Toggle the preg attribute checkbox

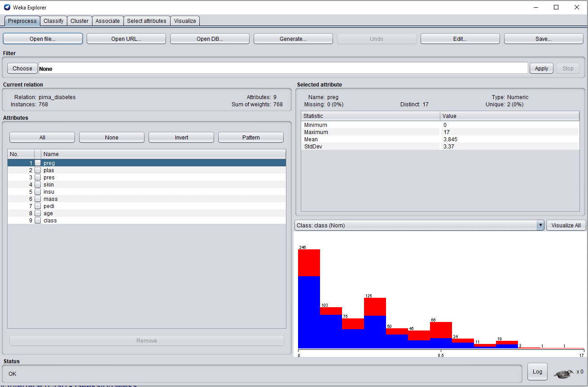pyautogui.click(x=38, y=163)
